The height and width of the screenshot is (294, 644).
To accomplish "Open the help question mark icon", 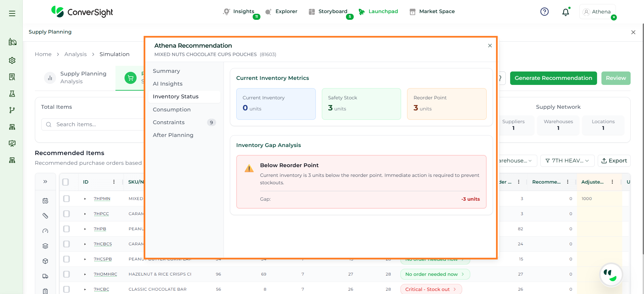I will (544, 12).
